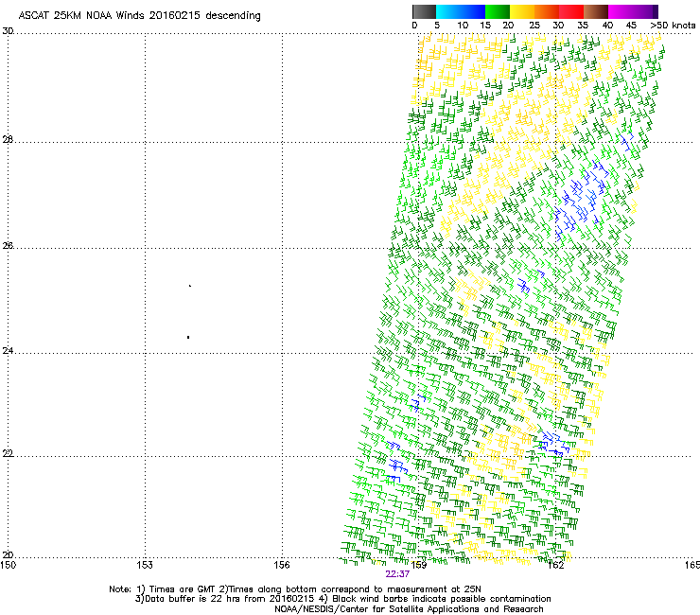Click the 'Data buffer is 22 hrs' note line
Viewport: 700px width, 615px height.
coord(342,599)
